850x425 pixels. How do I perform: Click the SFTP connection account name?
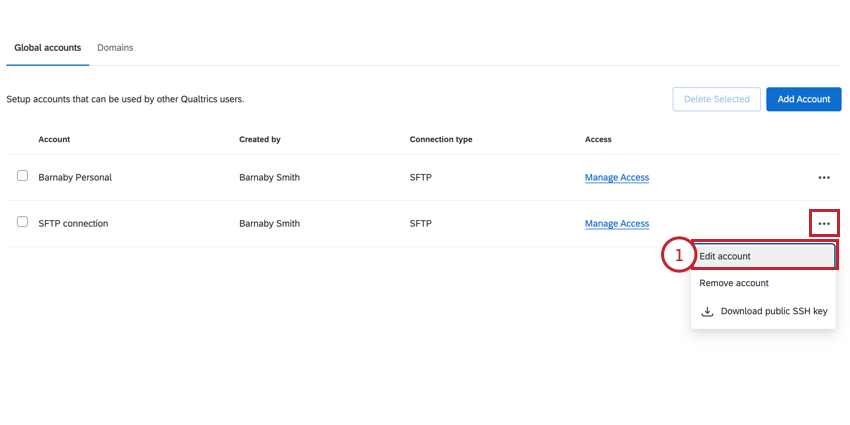click(x=73, y=223)
